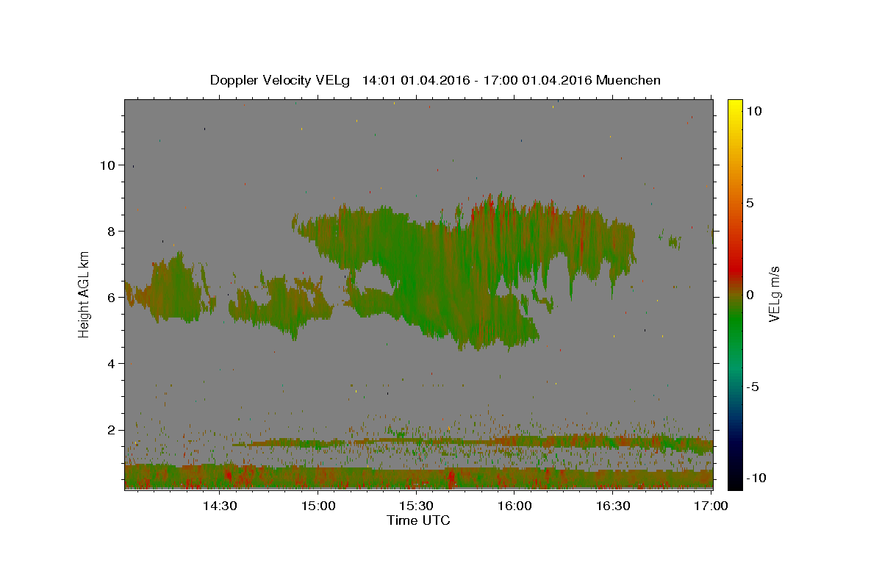Screen dimensions: 882x588
Task: Click the 15:30 time axis label
Action: 416,506
